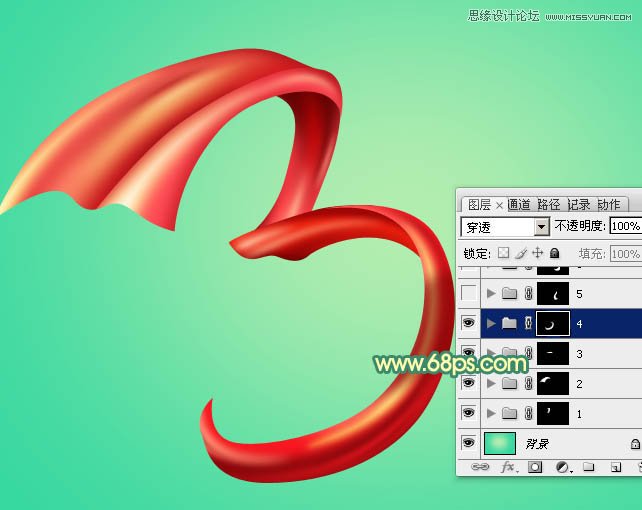Lock layer position

537,254
